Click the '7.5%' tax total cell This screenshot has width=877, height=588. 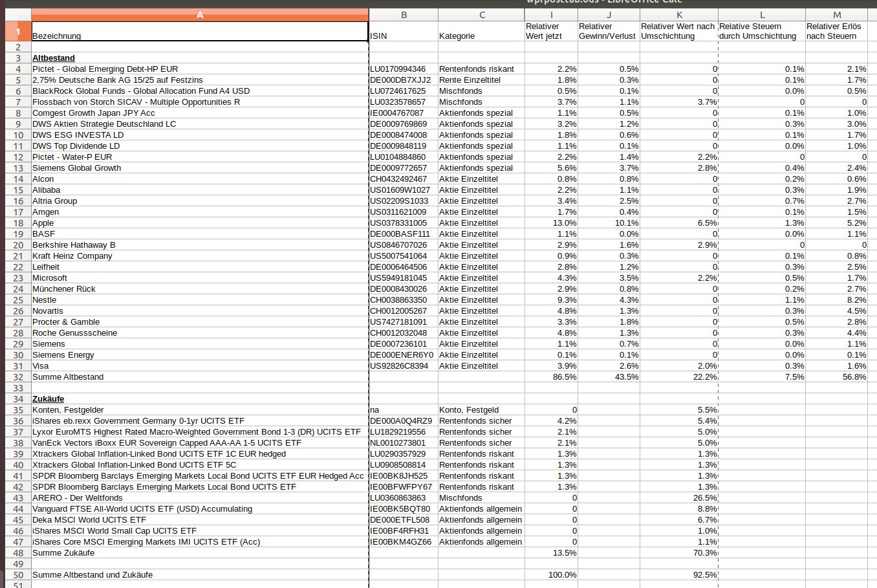[x=762, y=377]
